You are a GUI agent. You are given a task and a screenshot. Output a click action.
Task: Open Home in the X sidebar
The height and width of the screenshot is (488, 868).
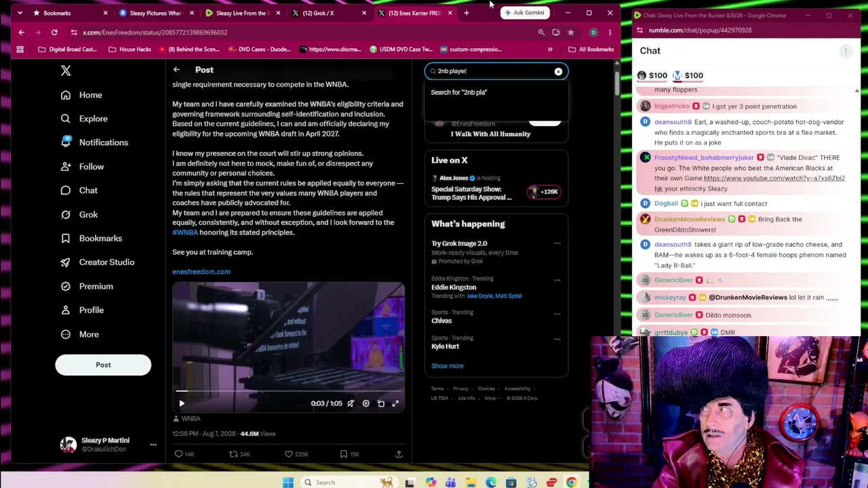(81, 95)
